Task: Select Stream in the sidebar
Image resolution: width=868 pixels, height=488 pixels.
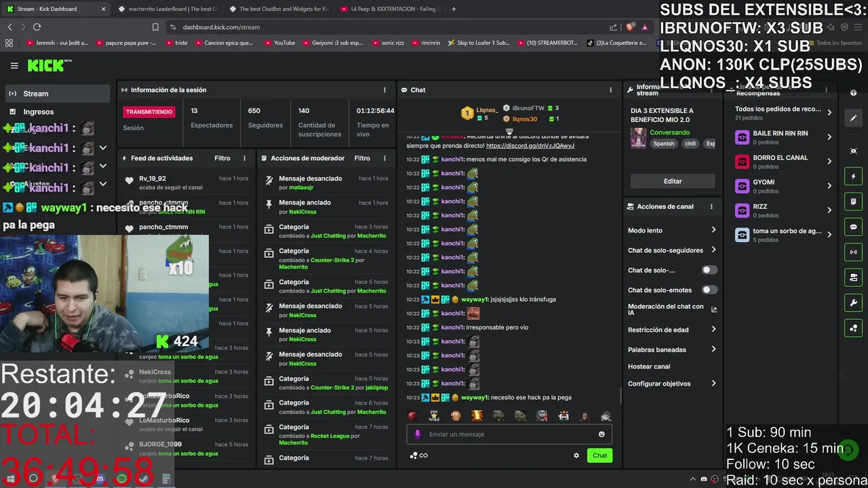Action: click(x=57, y=94)
